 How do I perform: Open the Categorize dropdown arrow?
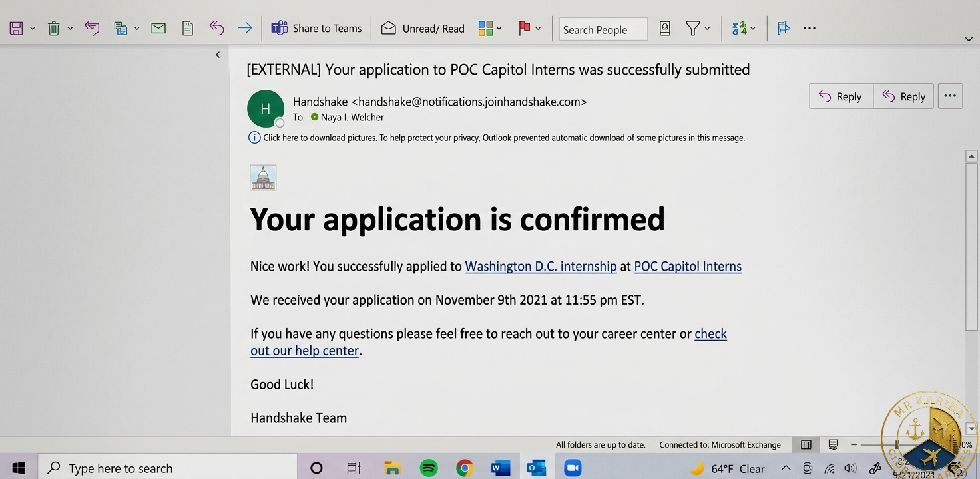click(x=499, y=29)
